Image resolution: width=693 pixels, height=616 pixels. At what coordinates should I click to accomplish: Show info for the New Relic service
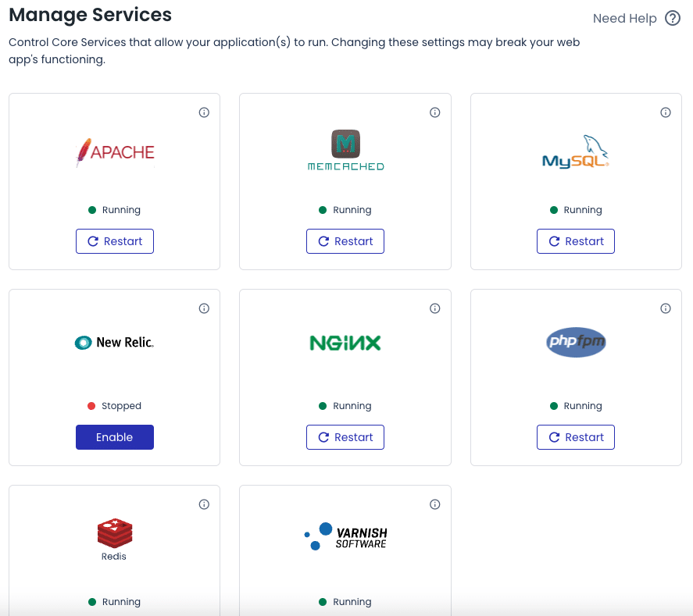click(204, 308)
